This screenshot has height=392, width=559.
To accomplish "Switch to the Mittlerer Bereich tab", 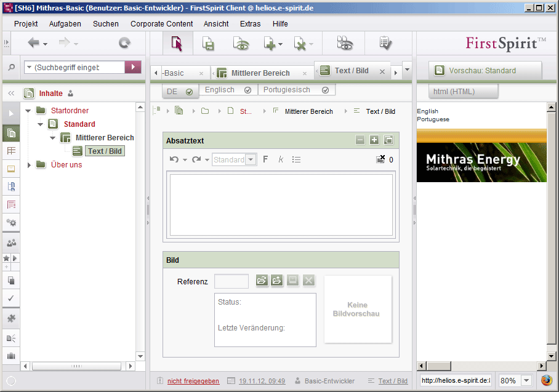I will pos(260,73).
